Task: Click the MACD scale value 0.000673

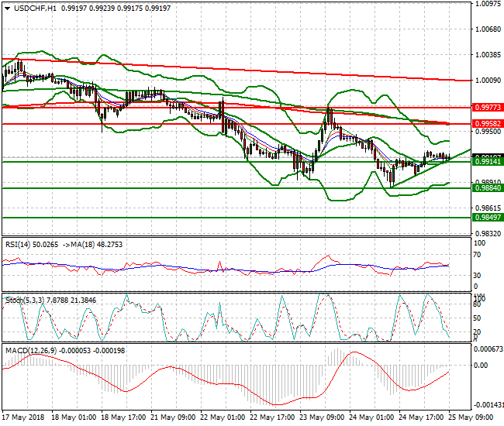Action: click(x=488, y=349)
